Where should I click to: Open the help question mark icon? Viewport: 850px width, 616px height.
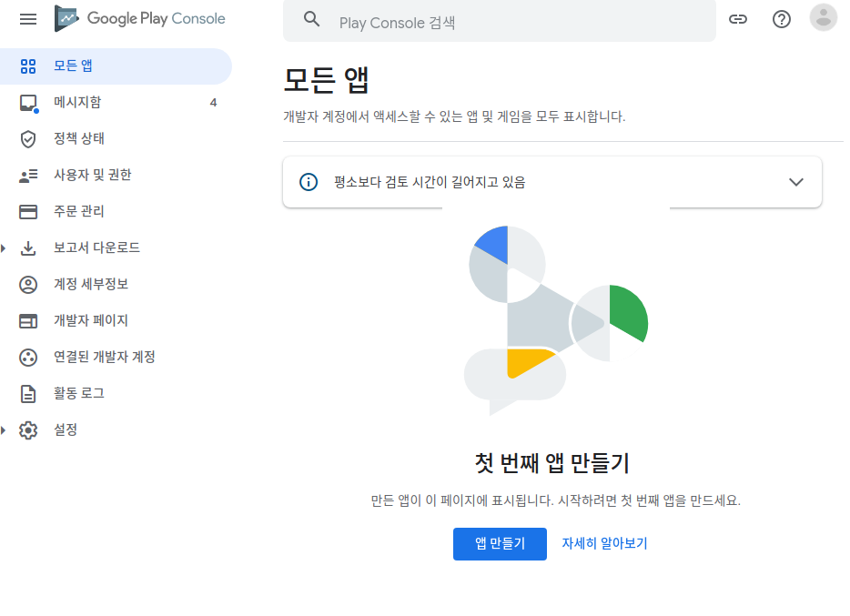pos(781,19)
